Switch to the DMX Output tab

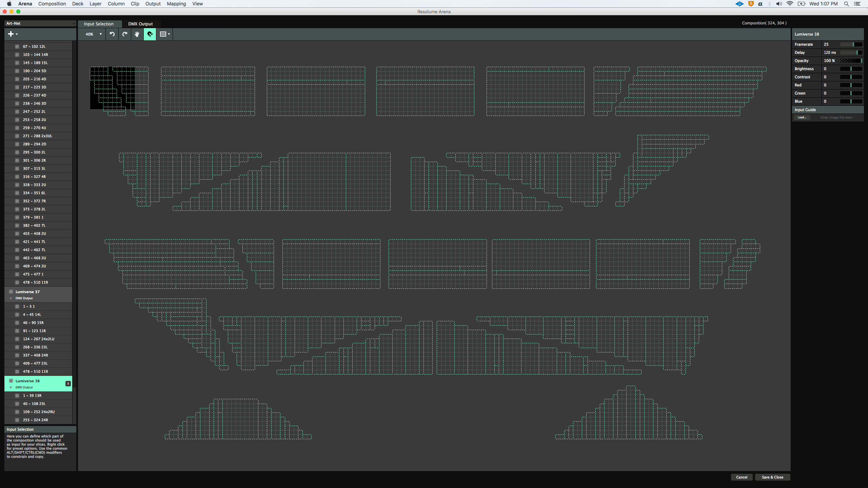coord(140,24)
